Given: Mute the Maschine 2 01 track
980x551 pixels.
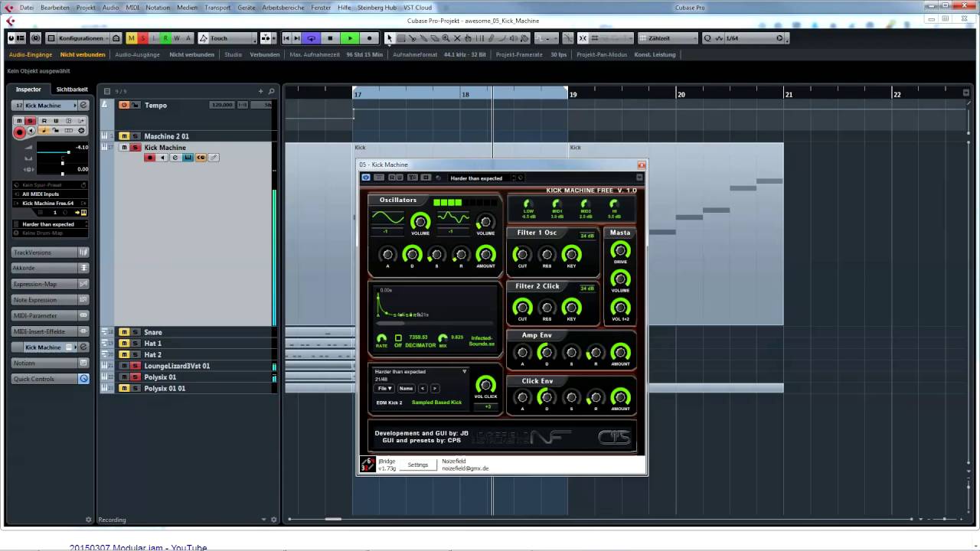Looking at the screenshot, I should tap(124, 136).
